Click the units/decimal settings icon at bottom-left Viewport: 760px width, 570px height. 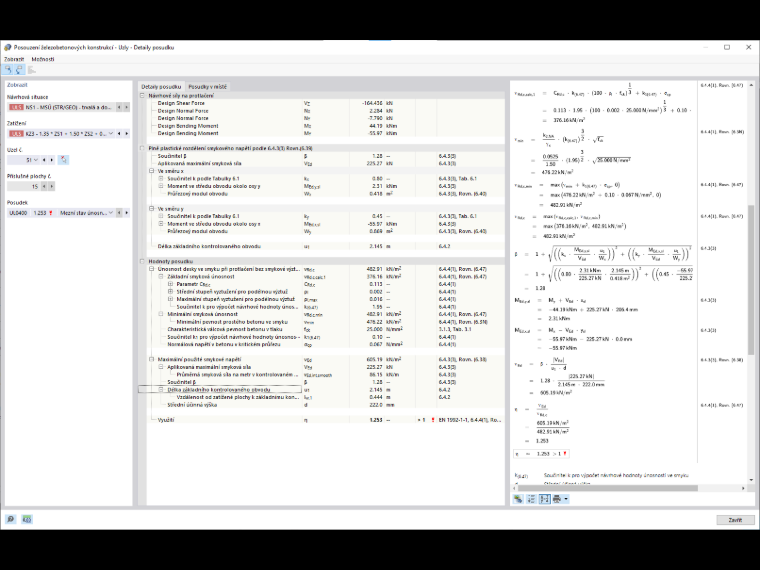click(27, 519)
